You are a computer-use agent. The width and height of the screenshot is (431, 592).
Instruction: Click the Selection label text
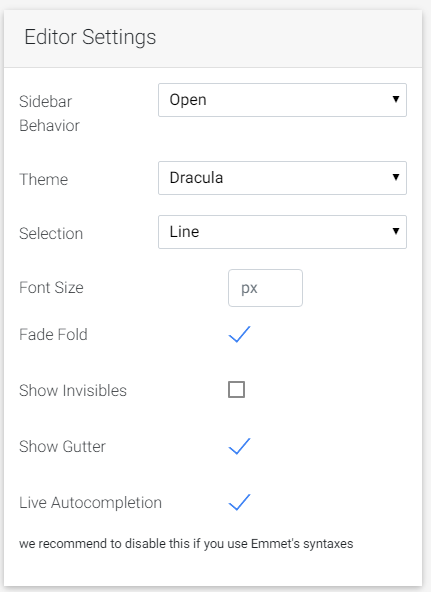(51, 233)
